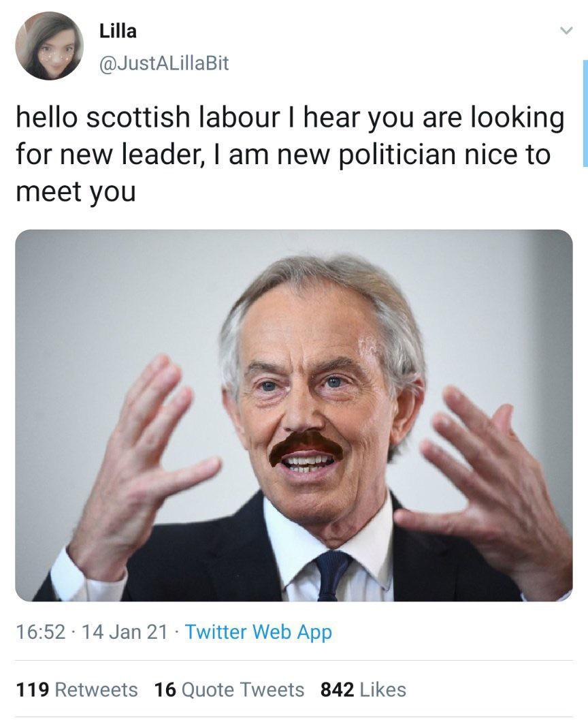Open the @JustALillaBit handle
This screenshot has width=588, height=722.
click(164, 63)
